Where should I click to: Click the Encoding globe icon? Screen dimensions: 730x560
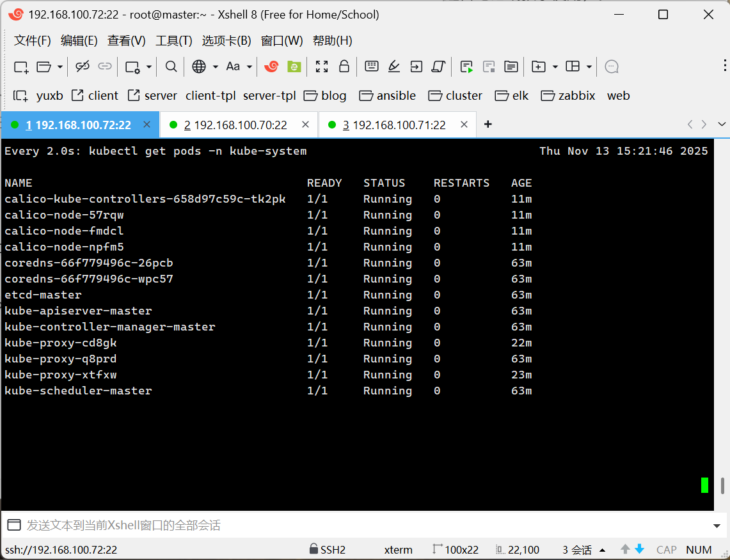pos(199,66)
